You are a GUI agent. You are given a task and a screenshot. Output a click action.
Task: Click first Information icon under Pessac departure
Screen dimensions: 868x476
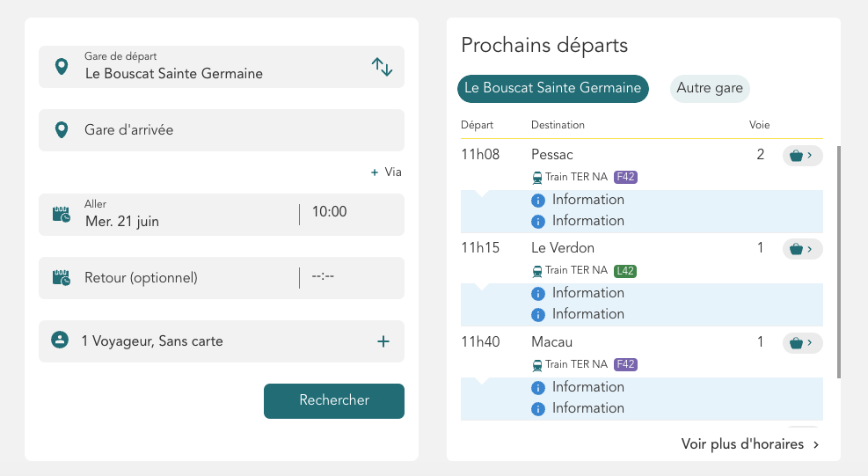point(538,201)
